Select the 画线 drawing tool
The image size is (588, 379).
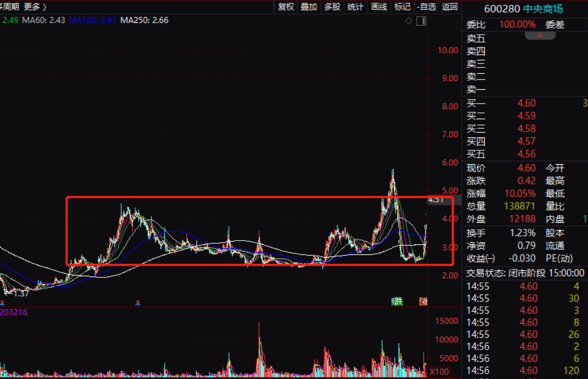point(379,7)
